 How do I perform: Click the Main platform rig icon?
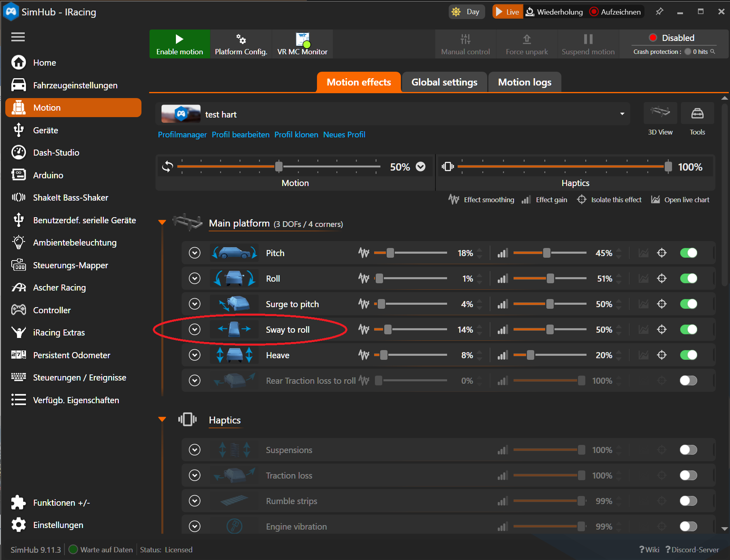coord(187,222)
